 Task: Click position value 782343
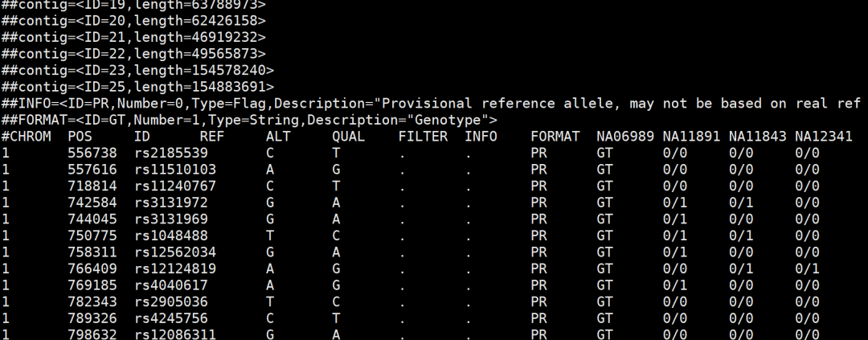point(92,301)
